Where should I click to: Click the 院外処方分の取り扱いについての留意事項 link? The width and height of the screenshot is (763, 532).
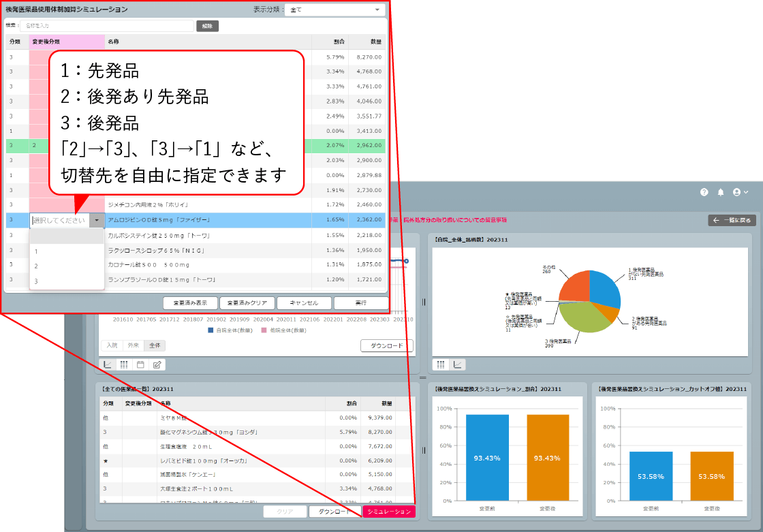click(454, 220)
